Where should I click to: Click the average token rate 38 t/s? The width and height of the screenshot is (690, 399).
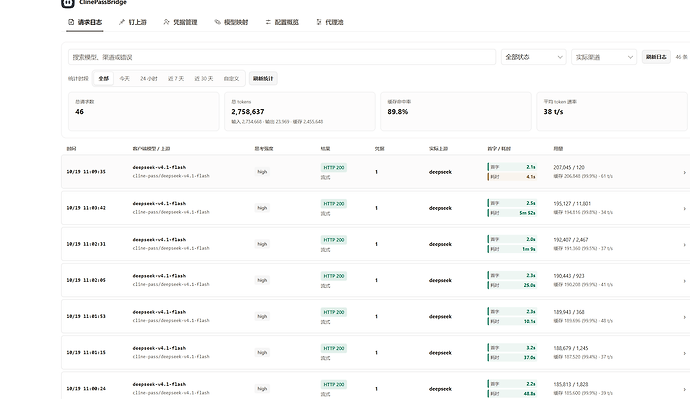pos(553,112)
